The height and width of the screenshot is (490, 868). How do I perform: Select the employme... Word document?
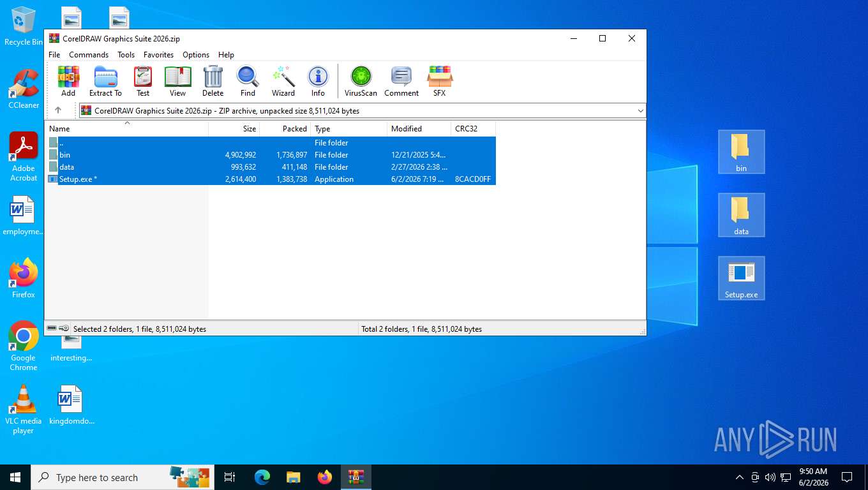click(x=22, y=216)
